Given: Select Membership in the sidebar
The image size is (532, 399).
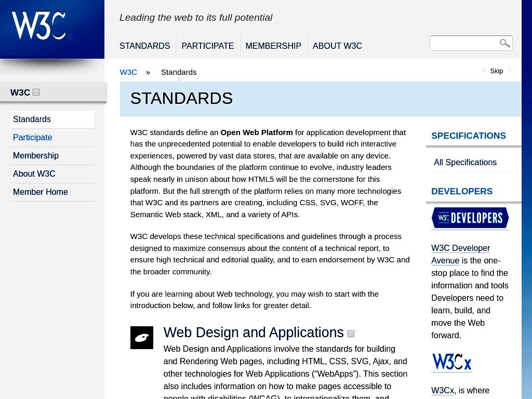Looking at the screenshot, I should 52,155.
